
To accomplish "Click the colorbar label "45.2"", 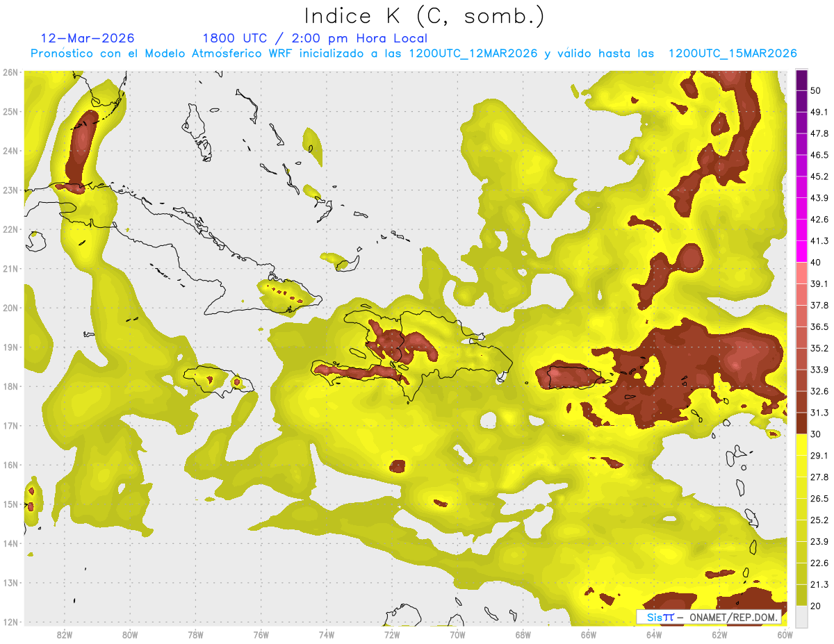I will 819,177.
